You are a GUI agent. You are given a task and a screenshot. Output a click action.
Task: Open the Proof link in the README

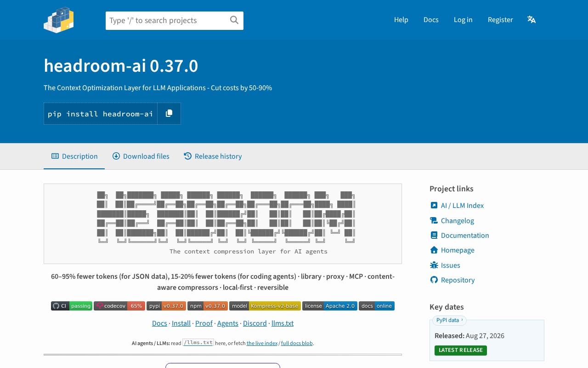(204, 323)
